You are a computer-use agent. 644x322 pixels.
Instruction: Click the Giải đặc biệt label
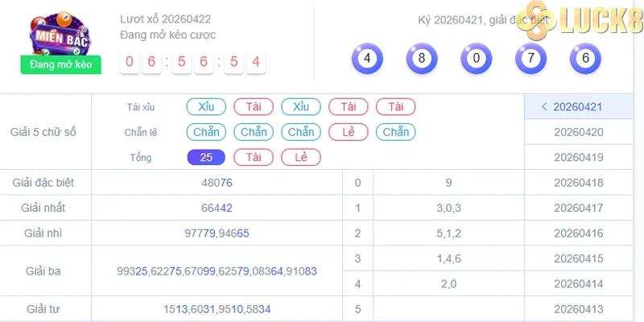click(43, 183)
